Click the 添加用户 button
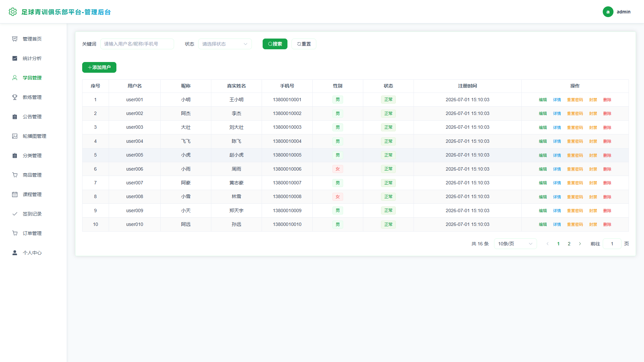 tap(99, 67)
